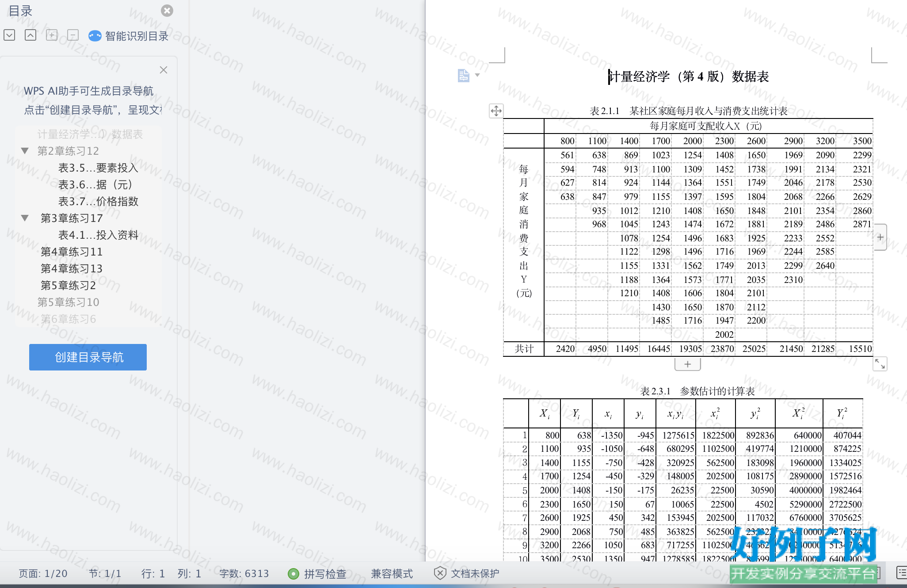Go to 第4章练习13 in outline
Image resolution: width=907 pixels, height=588 pixels.
coord(72,269)
